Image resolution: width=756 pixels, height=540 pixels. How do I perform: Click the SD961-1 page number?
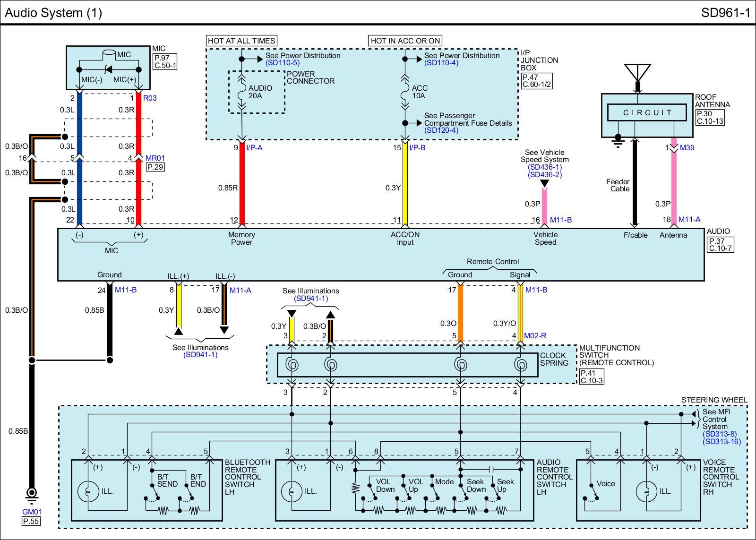[x=725, y=13]
